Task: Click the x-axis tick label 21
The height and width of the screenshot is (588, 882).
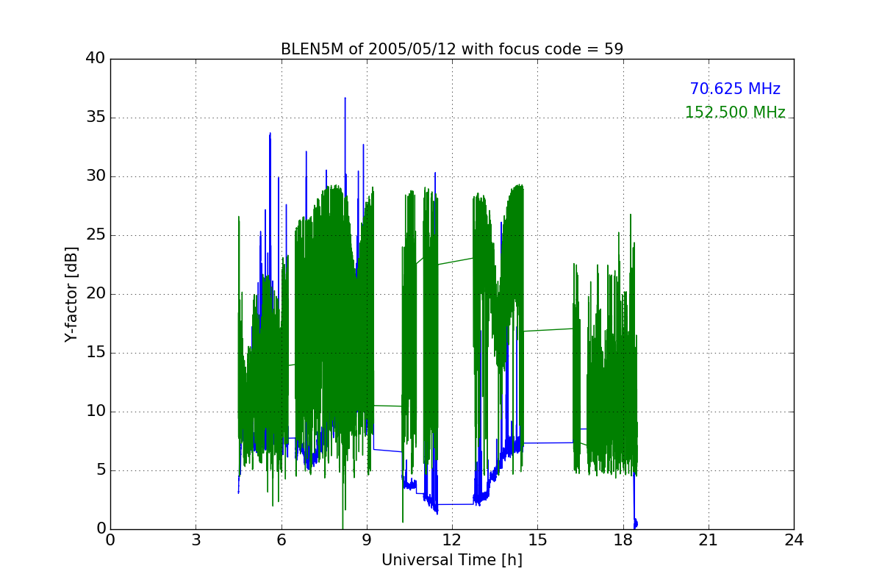Action: click(x=709, y=540)
